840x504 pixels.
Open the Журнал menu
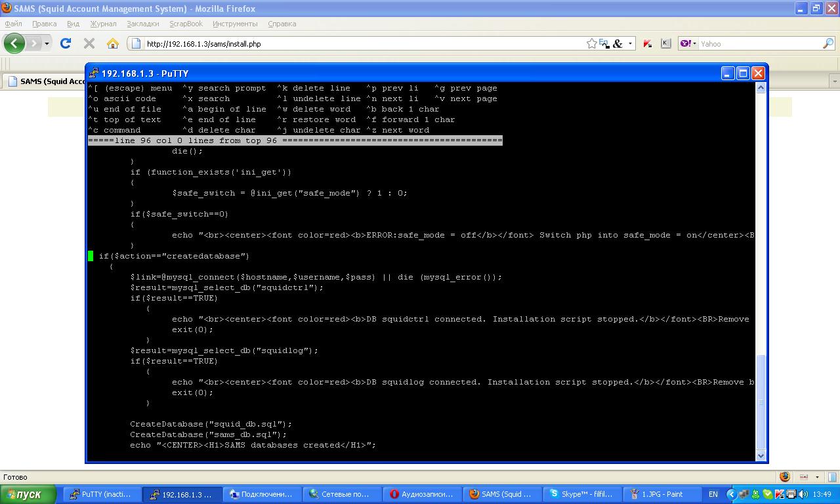[103, 24]
